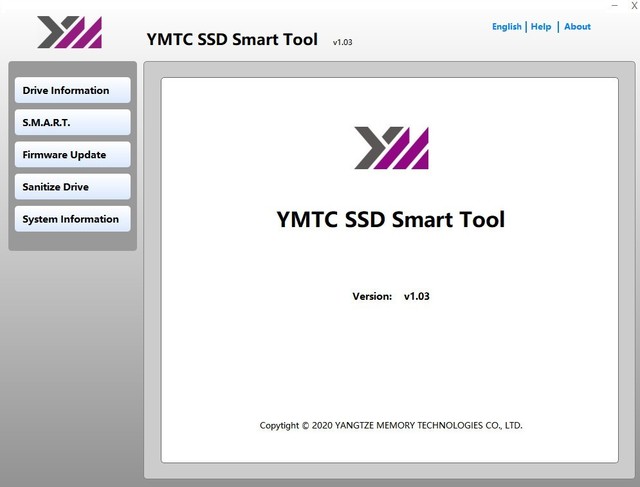Minimize the Smart Tool window
The height and width of the screenshot is (487, 640).
(615, 5)
